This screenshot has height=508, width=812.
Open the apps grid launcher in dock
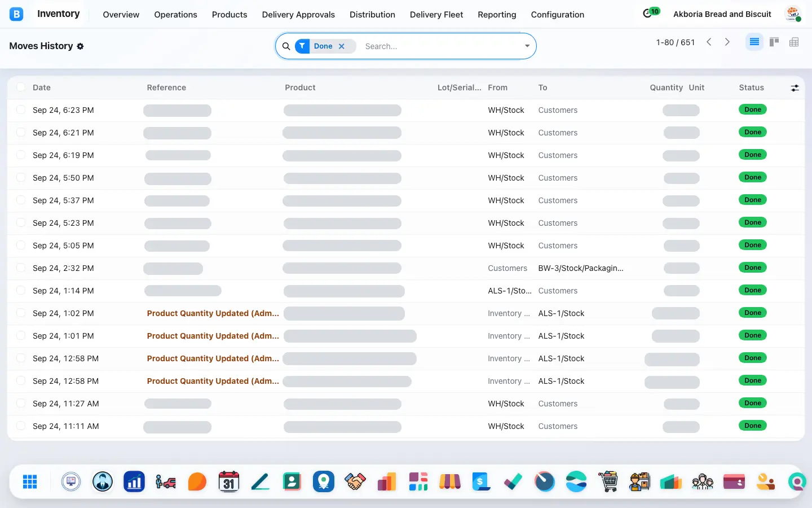pyautogui.click(x=30, y=481)
